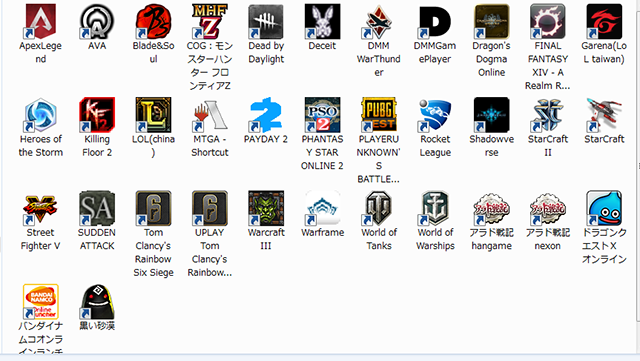Click the DMMGamePlayer icon
The width and height of the screenshot is (640, 361).
coord(435,21)
